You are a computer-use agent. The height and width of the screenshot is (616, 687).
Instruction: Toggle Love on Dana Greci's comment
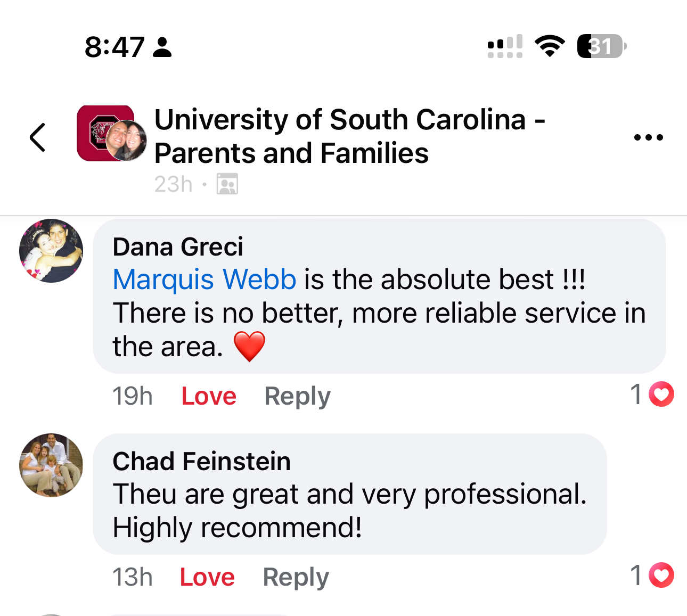(x=209, y=396)
